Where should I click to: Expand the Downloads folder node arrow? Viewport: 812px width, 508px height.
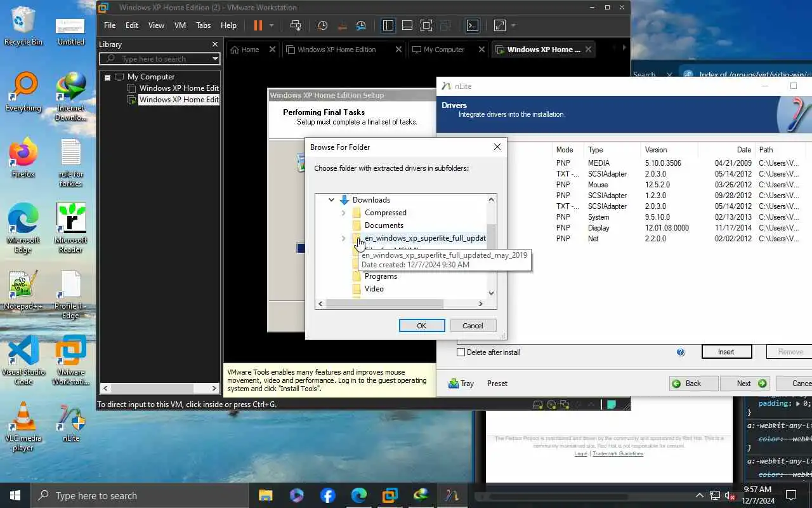(x=331, y=200)
